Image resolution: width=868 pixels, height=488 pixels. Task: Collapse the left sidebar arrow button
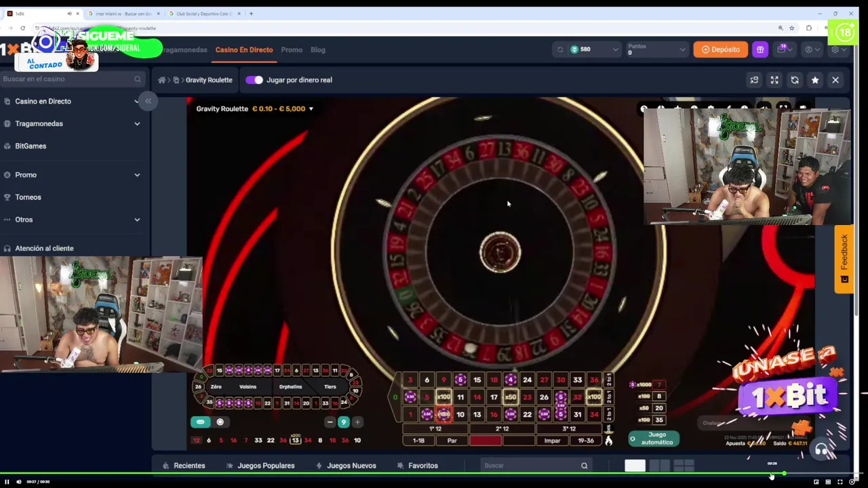(x=148, y=101)
